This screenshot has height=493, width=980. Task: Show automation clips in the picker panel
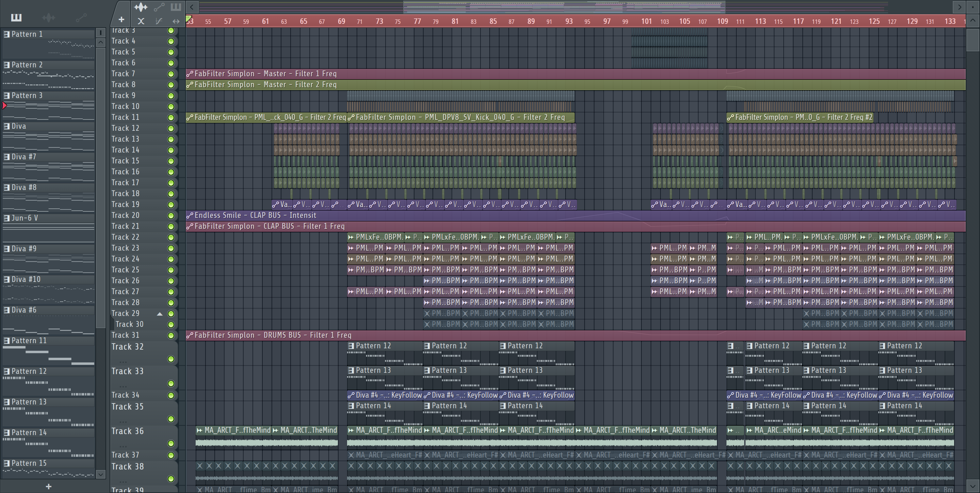coord(81,17)
